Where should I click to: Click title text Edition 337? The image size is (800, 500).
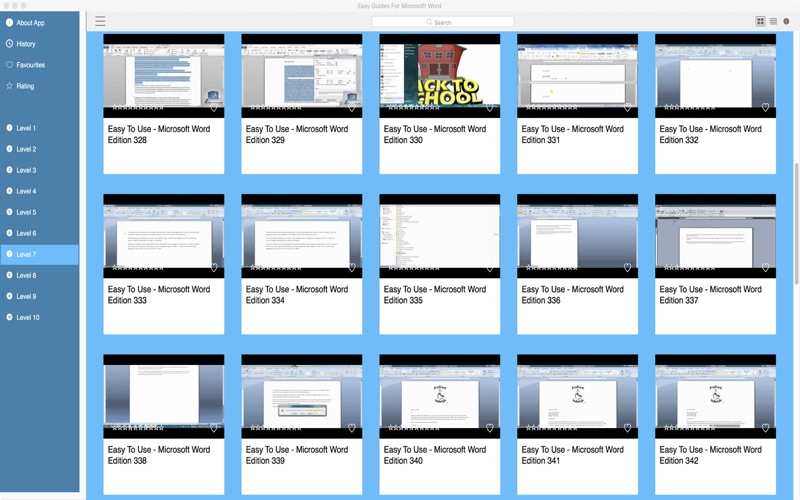point(710,294)
